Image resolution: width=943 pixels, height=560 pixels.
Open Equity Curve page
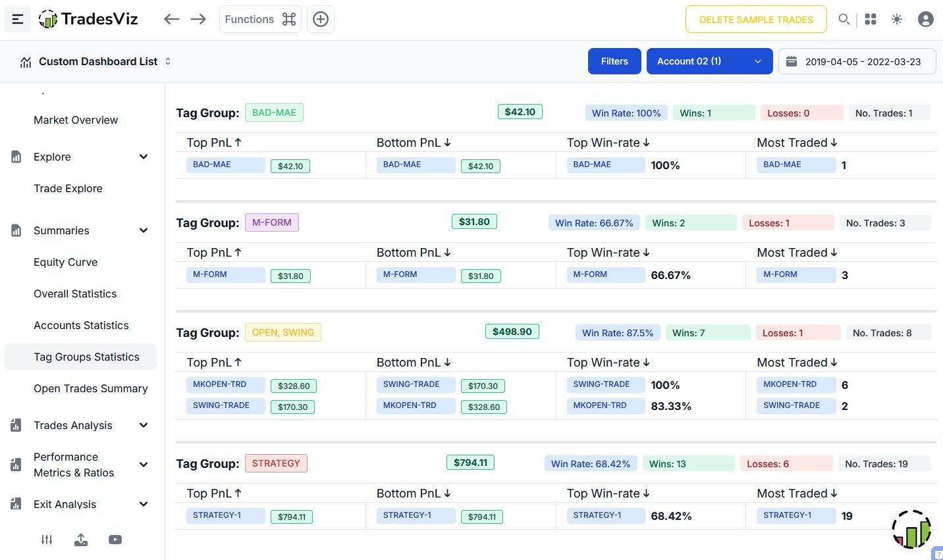tap(65, 262)
